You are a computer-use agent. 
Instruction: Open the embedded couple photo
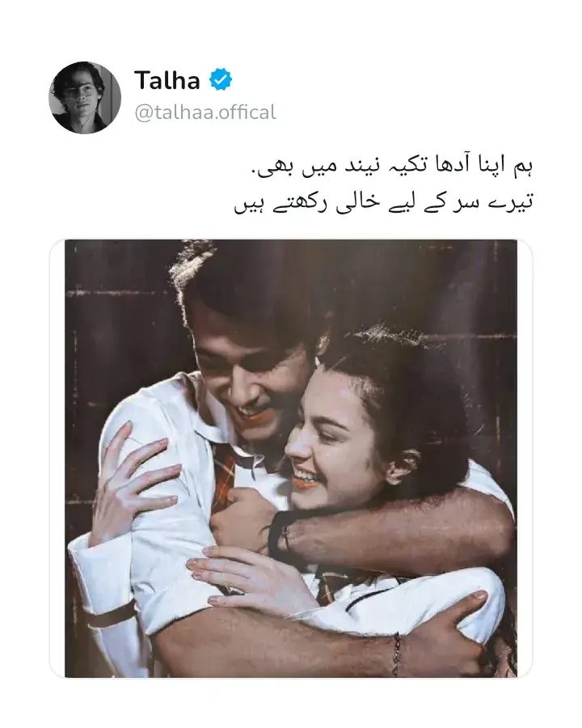click(x=291, y=459)
